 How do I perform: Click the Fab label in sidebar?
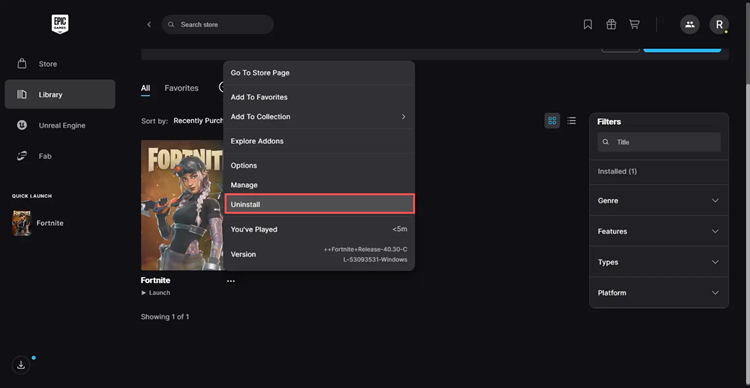[x=45, y=156]
